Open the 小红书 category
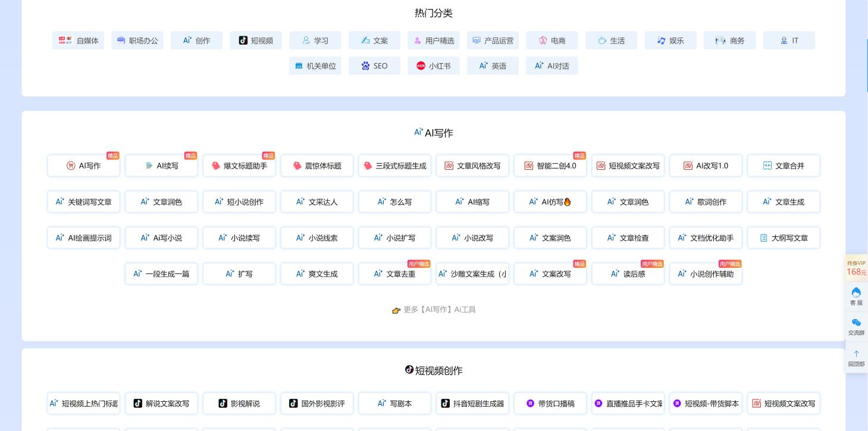The width and height of the screenshot is (868, 431). point(434,66)
